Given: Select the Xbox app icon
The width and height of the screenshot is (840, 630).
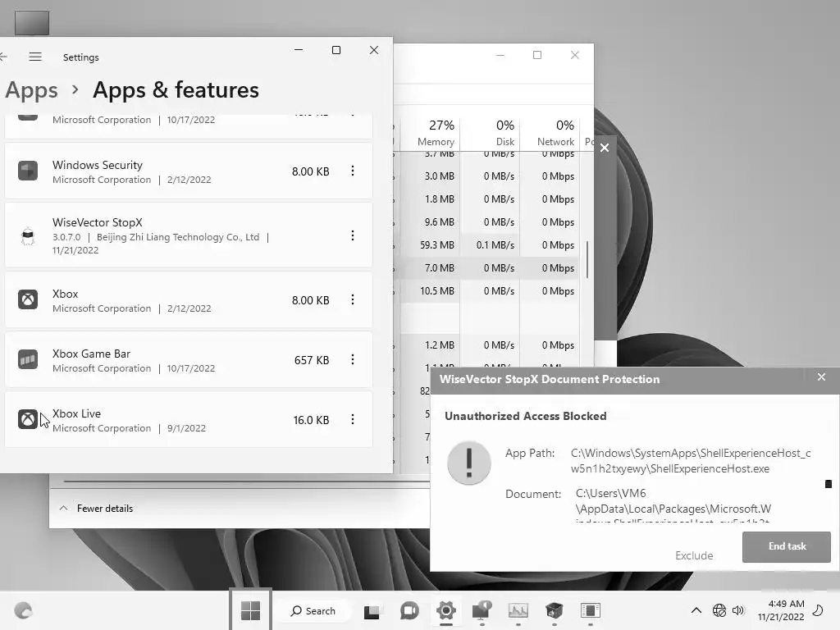Looking at the screenshot, I should pyautogui.click(x=28, y=299).
